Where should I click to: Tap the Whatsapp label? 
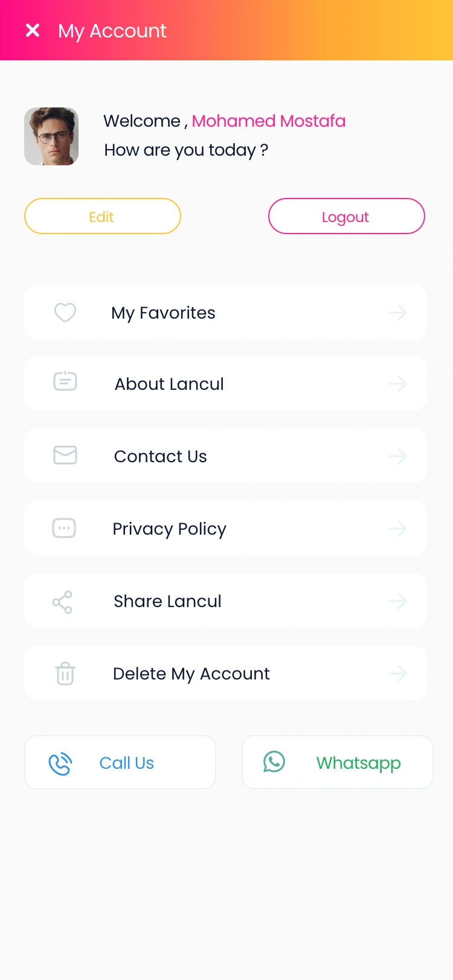358,763
